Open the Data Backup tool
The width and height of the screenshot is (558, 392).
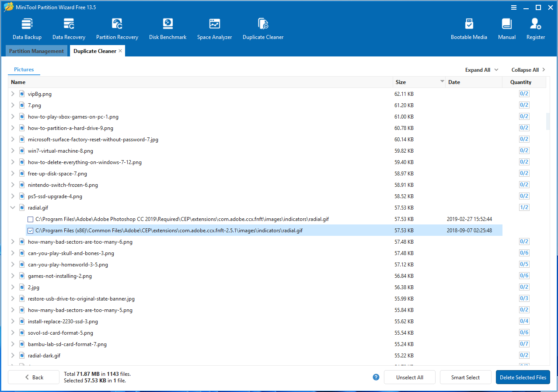(27, 27)
